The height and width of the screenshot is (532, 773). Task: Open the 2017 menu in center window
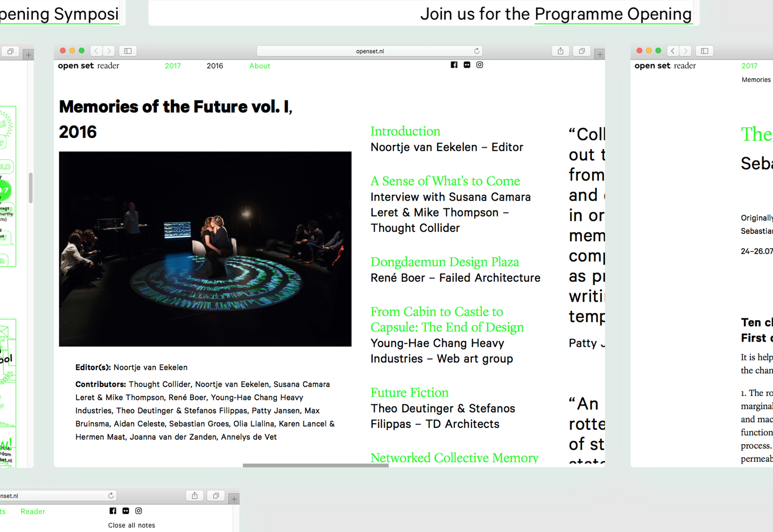tap(173, 66)
